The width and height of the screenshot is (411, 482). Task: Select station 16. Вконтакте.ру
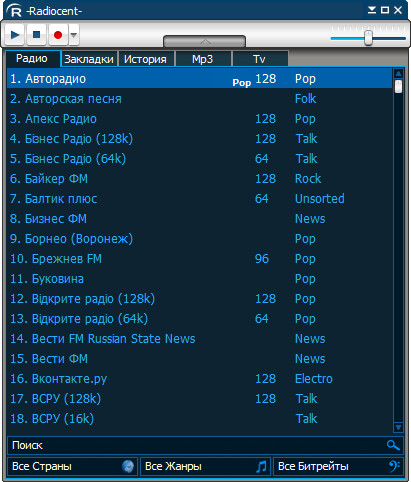point(199,379)
